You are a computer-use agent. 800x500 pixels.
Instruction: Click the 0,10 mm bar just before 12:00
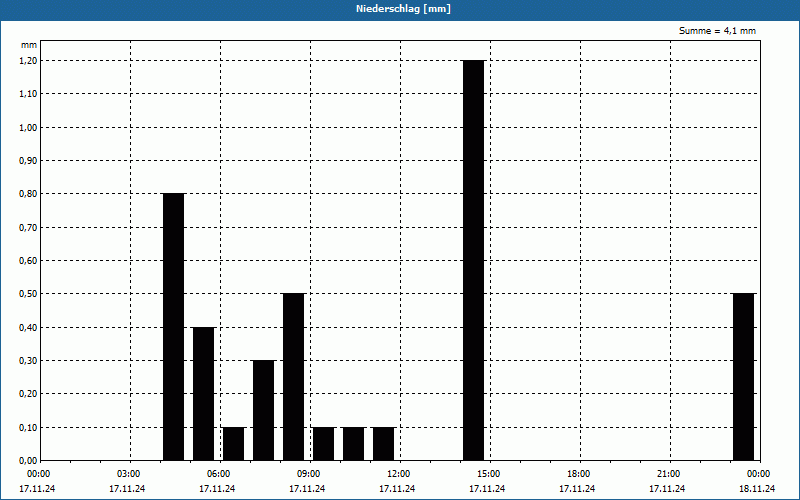tap(384, 443)
